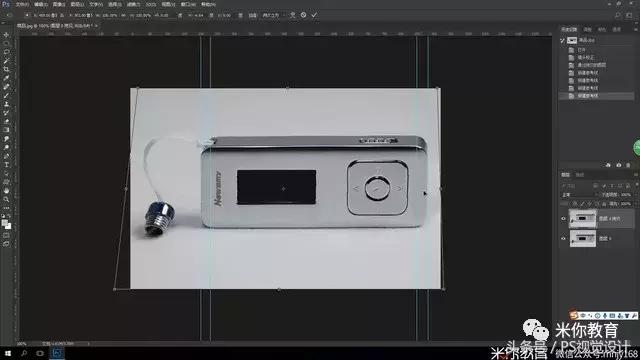640x360 pixels.
Task: Select the Hand tool
Action: point(6,191)
